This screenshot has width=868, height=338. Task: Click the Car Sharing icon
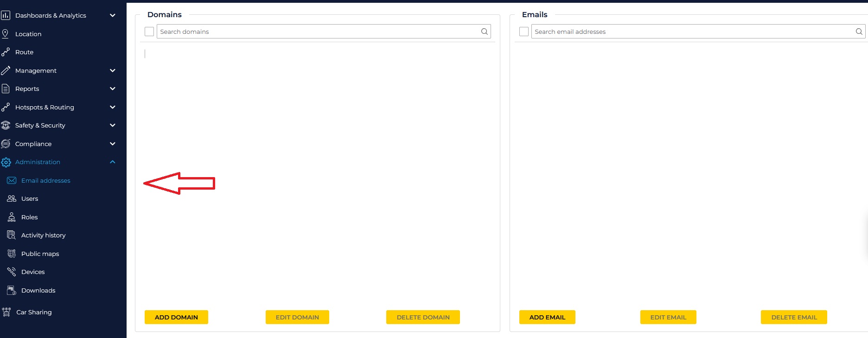[6, 312]
